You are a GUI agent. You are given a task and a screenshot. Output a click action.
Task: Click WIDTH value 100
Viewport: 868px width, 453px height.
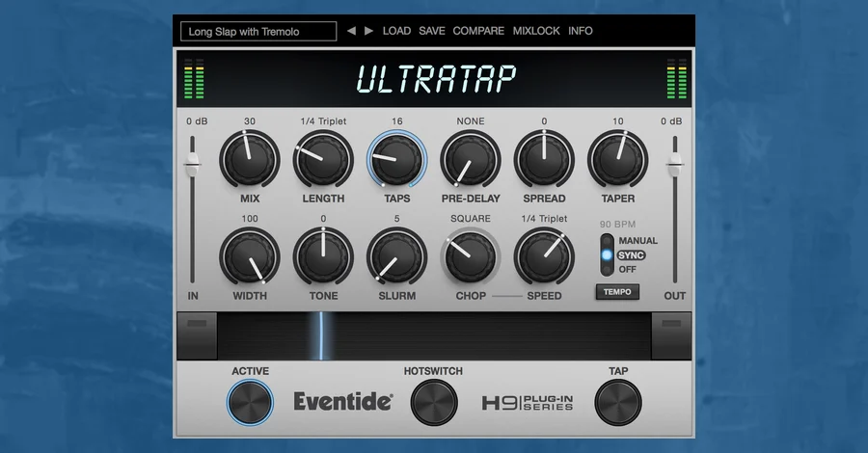tap(250, 219)
